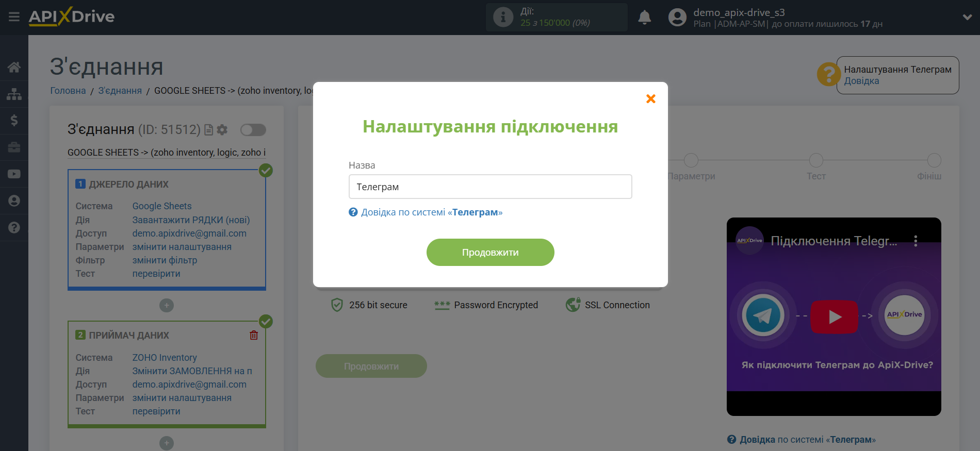Click receiver змінити налаштування link

182,398
